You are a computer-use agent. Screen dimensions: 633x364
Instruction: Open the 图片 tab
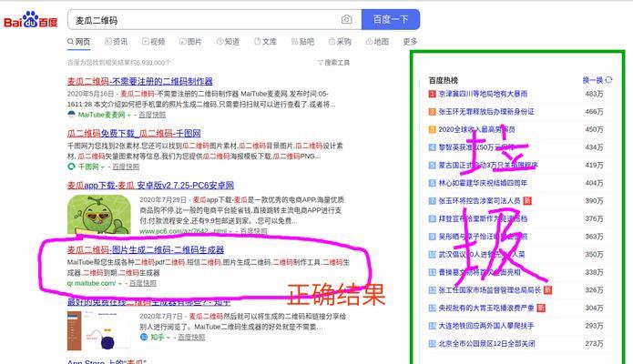tap(190, 42)
